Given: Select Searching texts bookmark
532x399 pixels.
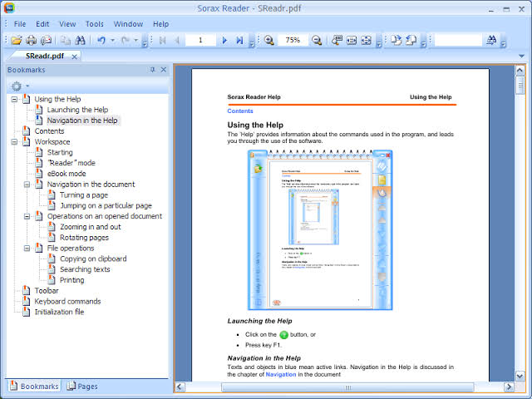Looking at the screenshot, I should click(x=85, y=269).
